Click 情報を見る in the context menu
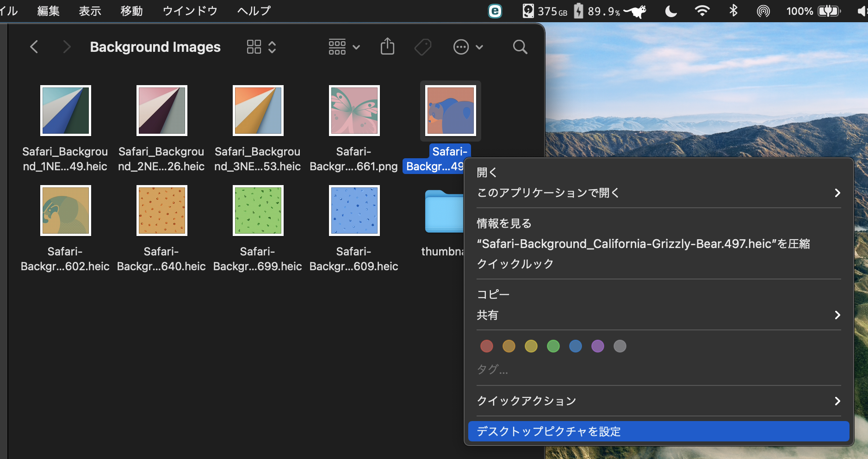This screenshot has height=459, width=868. coord(504,223)
